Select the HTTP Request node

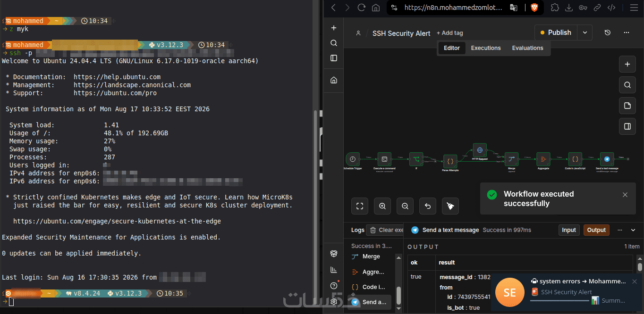coord(480,150)
